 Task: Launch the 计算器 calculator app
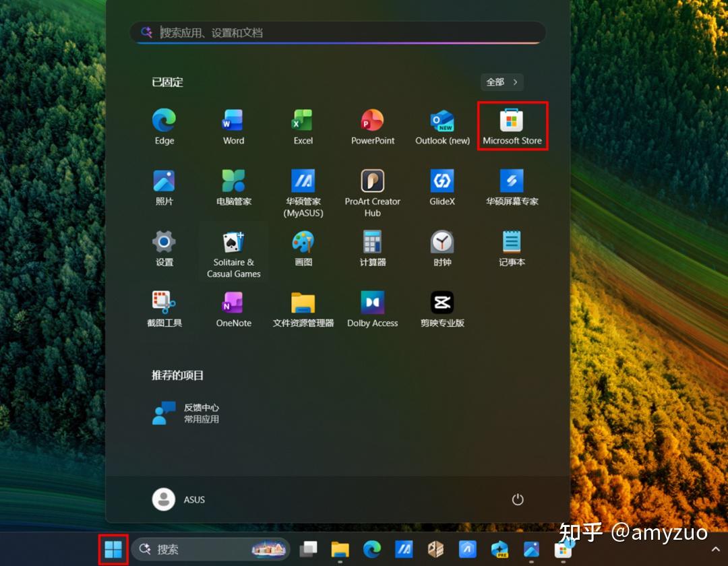(372, 244)
